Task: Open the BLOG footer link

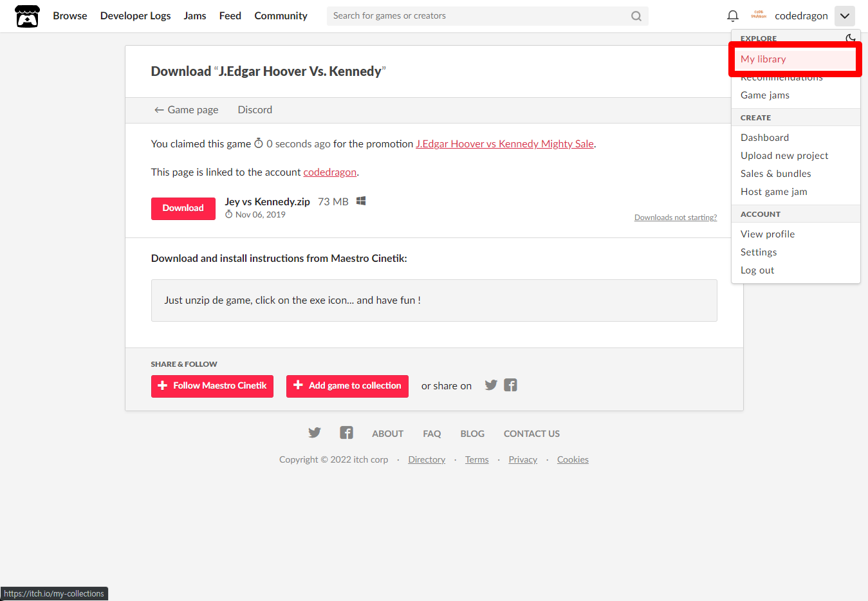Action: coord(472,434)
